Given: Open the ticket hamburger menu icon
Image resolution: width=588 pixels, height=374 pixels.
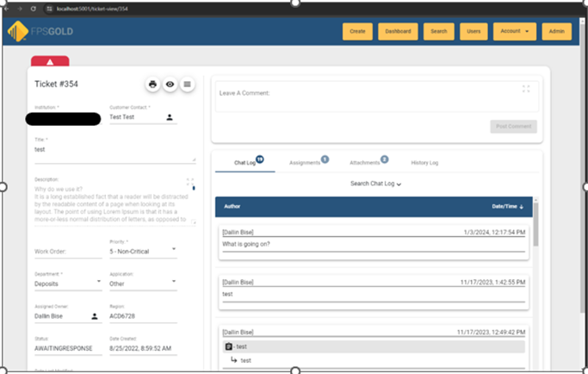Looking at the screenshot, I should click(188, 84).
